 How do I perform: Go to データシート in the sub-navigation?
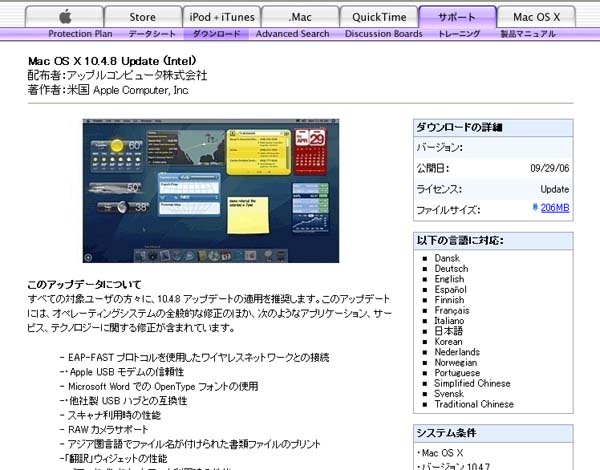click(152, 34)
